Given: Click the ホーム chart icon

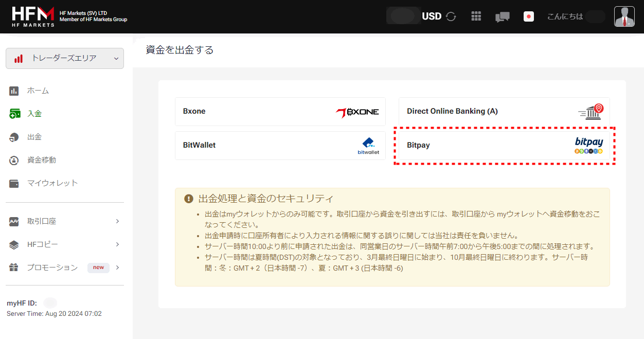Looking at the screenshot, I should point(14,91).
